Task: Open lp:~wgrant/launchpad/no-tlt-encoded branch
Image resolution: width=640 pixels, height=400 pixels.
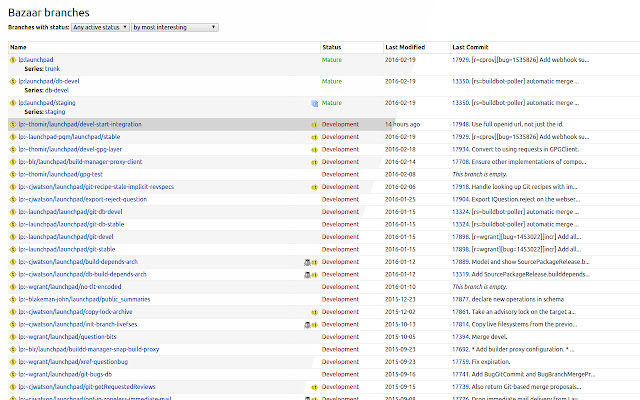Action: 70,287
